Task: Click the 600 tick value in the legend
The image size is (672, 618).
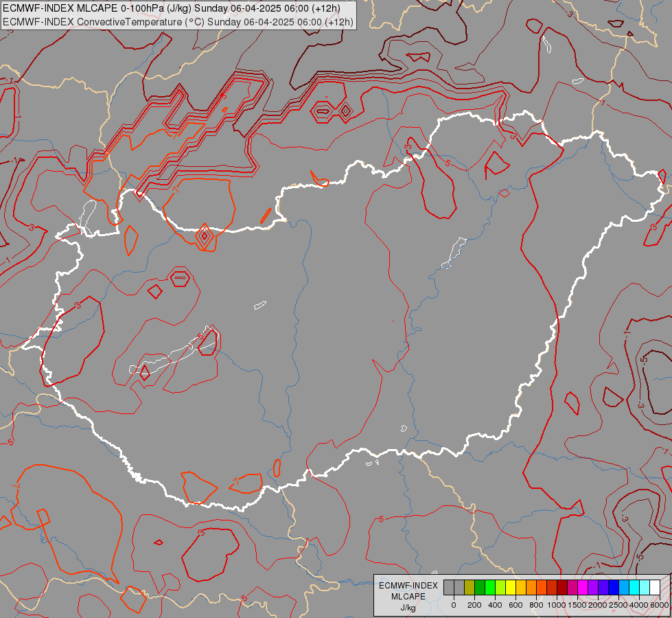Action: pyautogui.click(x=515, y=605)
